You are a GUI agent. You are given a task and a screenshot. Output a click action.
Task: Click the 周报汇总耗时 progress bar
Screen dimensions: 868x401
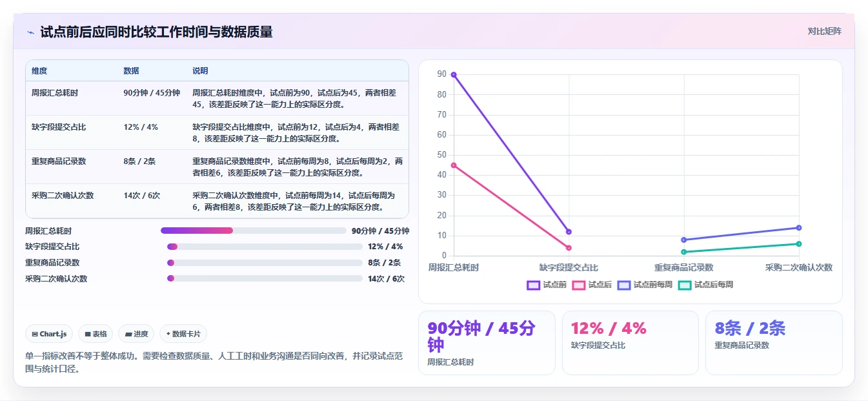254,231
